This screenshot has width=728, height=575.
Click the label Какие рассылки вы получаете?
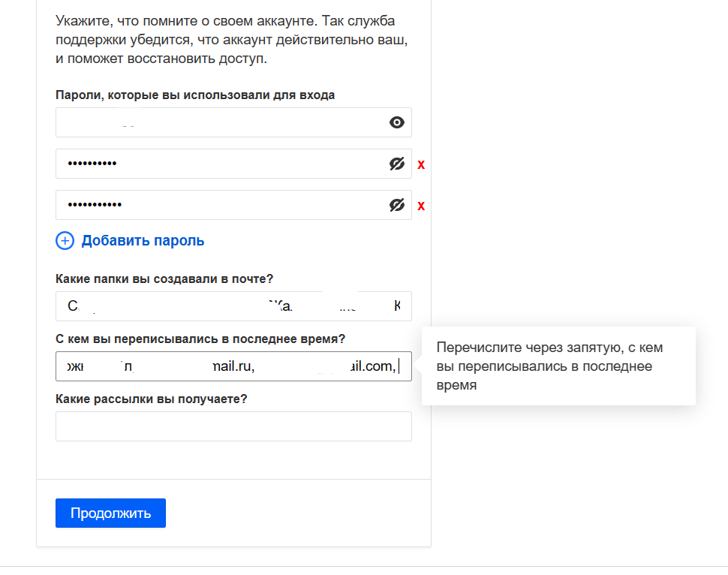click(152, 399)
